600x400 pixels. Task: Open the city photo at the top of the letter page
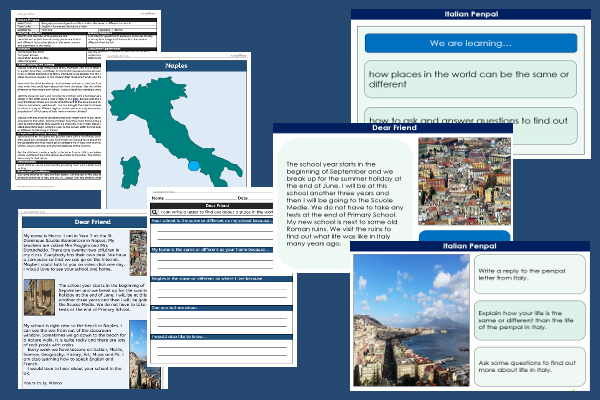tap(138, 253)
